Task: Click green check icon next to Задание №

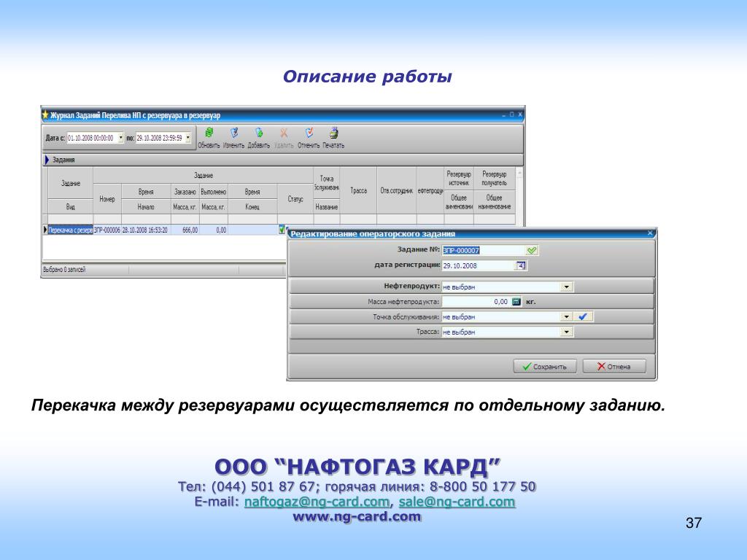Action: (532, 250)
